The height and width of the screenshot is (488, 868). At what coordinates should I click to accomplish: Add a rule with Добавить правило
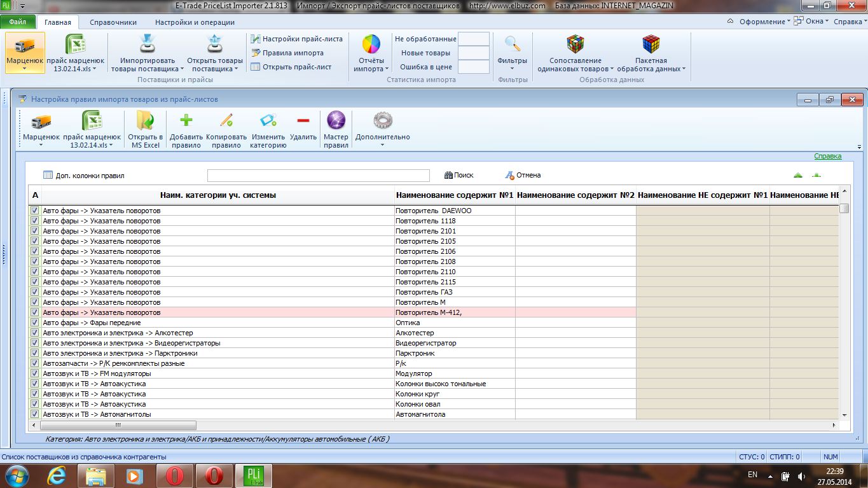point(186,130)
